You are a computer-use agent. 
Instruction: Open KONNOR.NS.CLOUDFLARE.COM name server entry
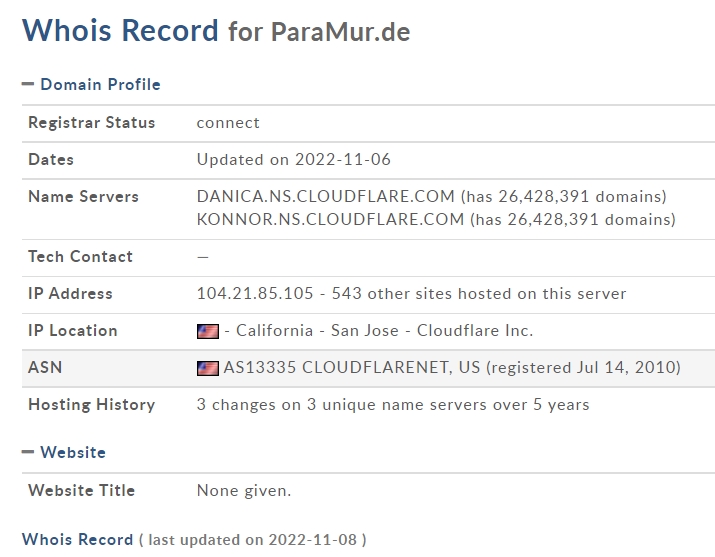[x=330, y=220]
